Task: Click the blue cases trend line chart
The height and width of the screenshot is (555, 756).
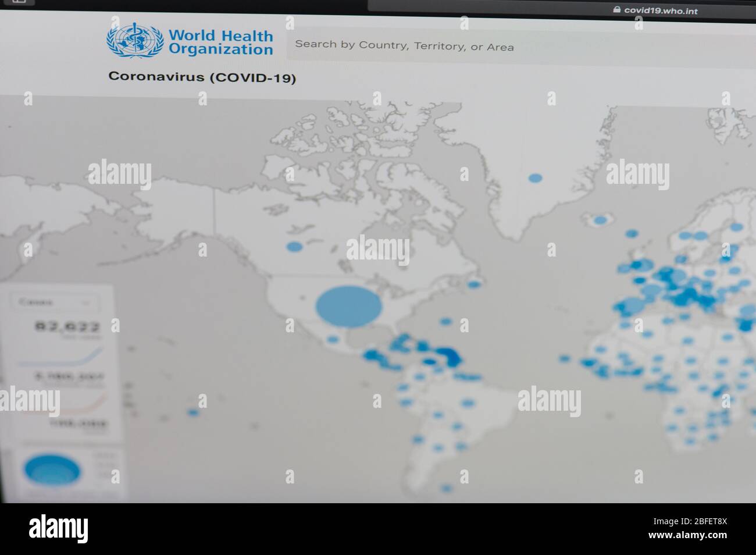Action: 60,357
